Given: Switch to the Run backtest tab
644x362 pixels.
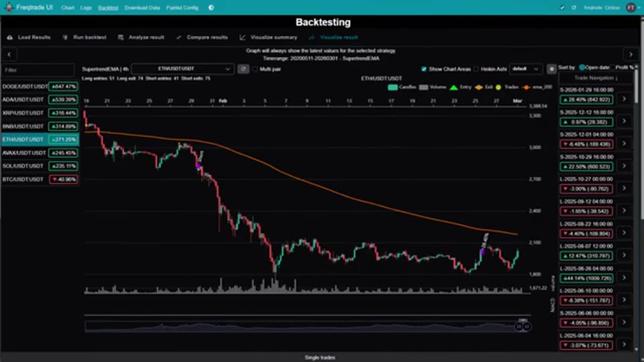Looking at the screenshot, I should (x=85, y=38).
